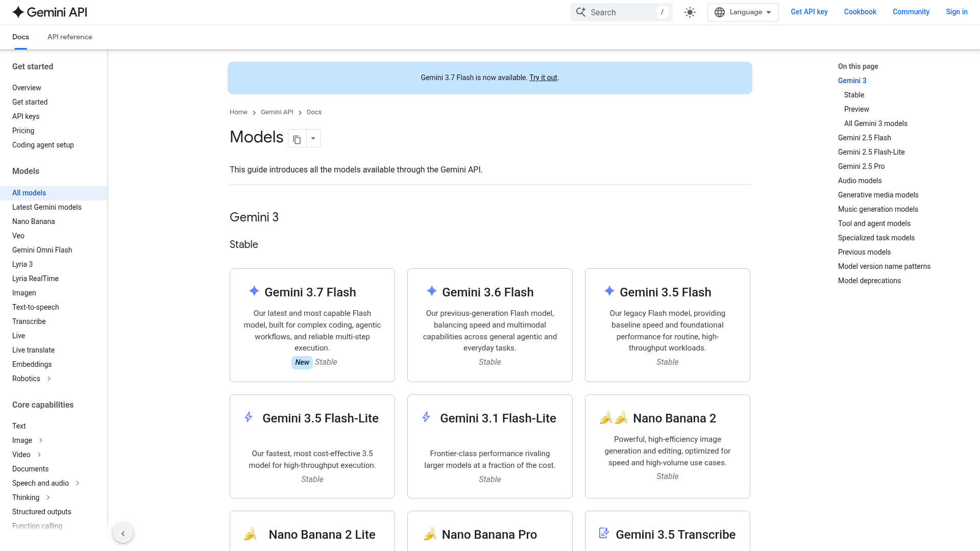The width and height of the screenshot is (980, 551).
Task: Go to Gemini API breadcrumb
Action: click(277, 112)
